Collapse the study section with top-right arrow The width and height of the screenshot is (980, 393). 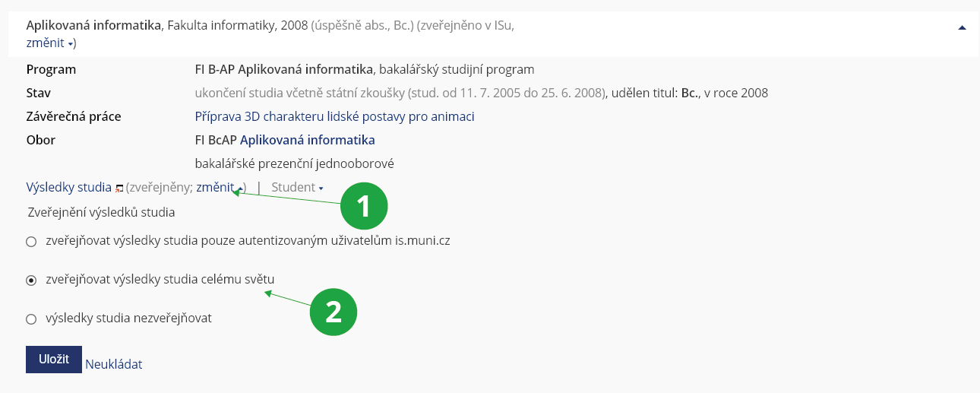click(x=962, y=27)
